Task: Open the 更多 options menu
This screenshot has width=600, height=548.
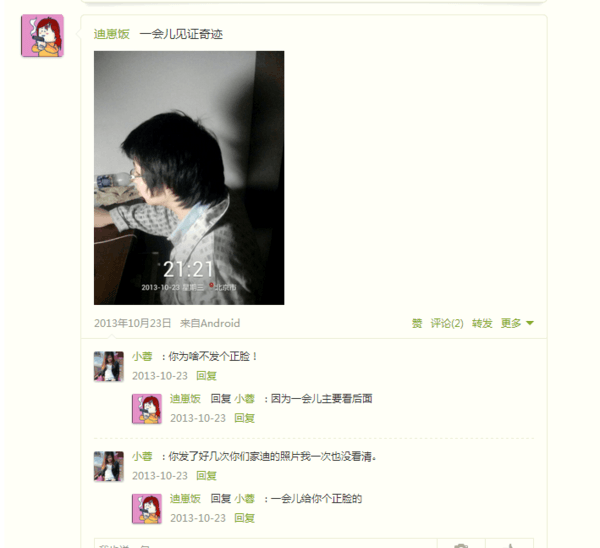Action: (511, 323)
